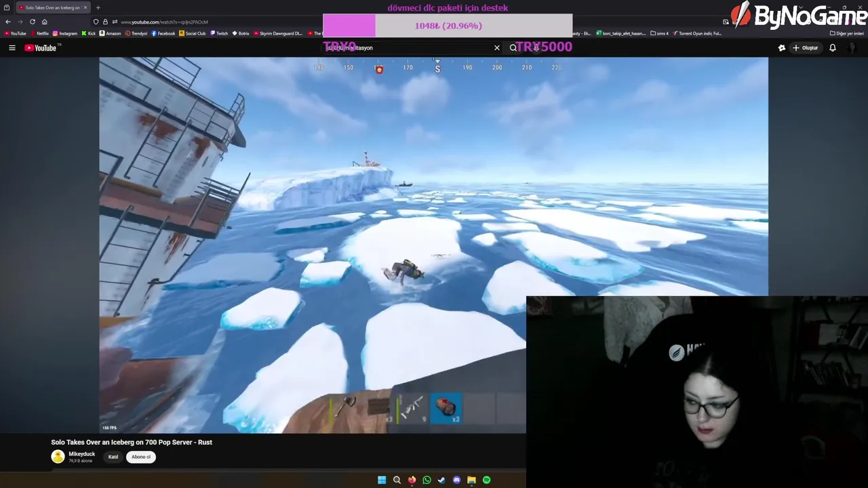Click the YouTube search magnifier button
The height and width of the screenshot is (488, 868).
(x=513, y=48)
